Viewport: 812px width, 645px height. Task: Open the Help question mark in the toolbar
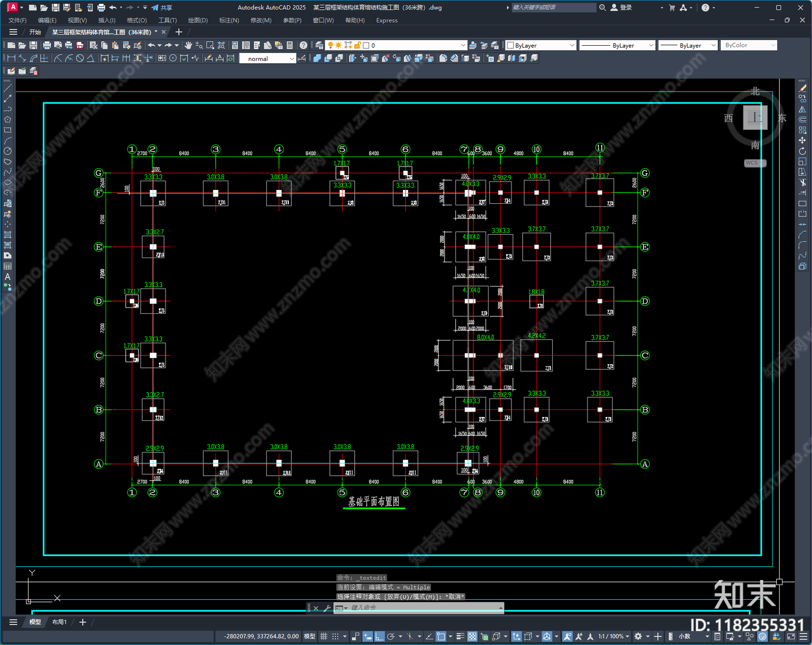point(303,45)
